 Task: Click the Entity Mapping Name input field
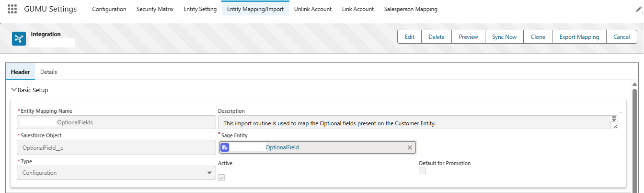pos(116,122)
